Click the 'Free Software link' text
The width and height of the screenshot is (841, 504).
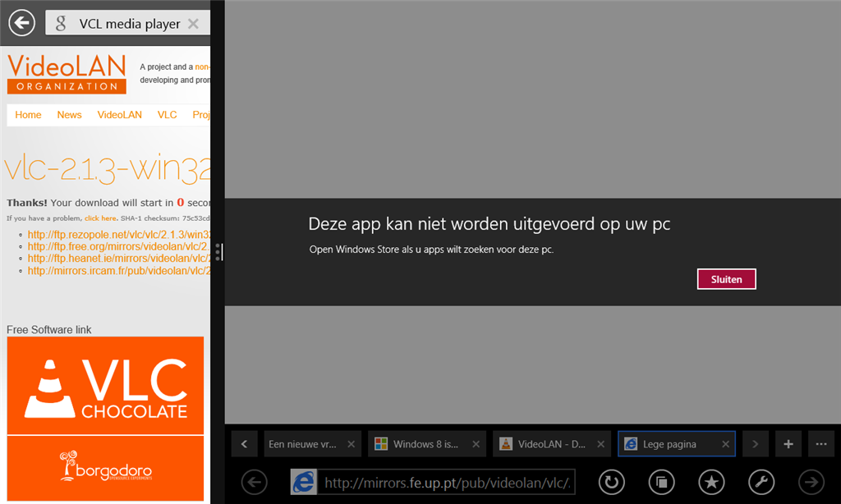[x=48, y=330]
